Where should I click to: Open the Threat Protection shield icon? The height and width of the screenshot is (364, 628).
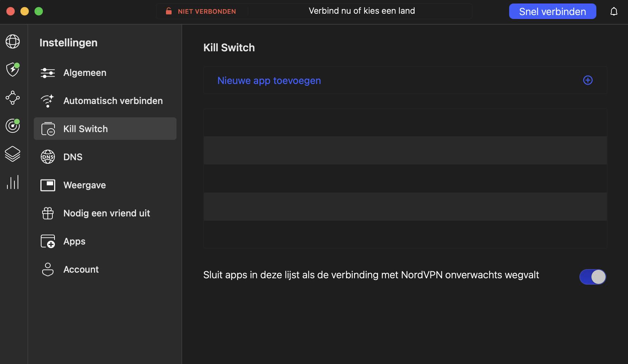[x=13, y=70]
